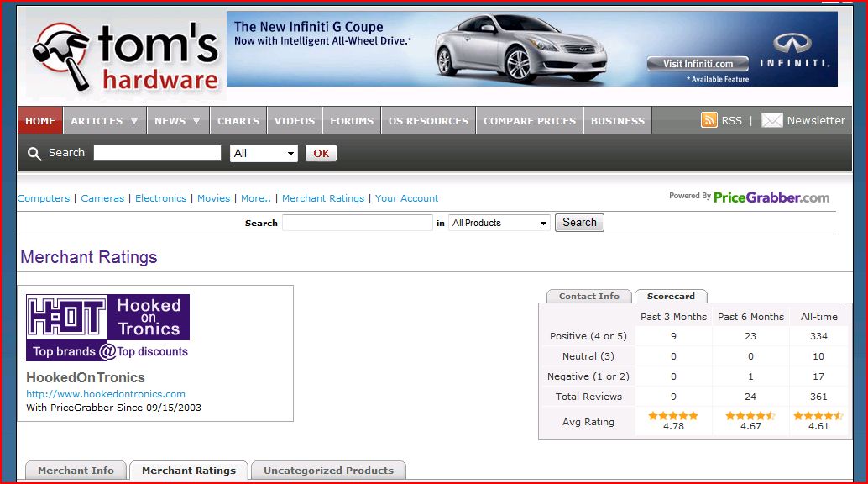Click the Merchant Ratings page heading

(x=89, y=257)
